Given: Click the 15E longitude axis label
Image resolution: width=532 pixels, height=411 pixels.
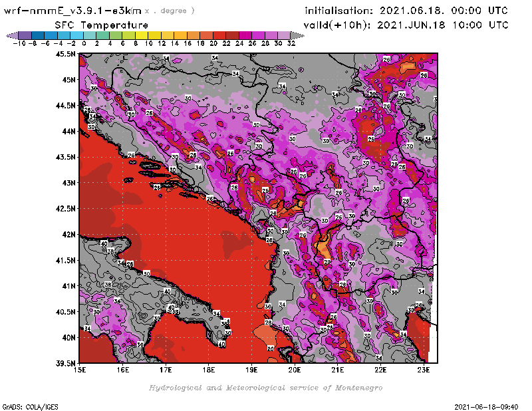Looking at the screenshot, I should pos(80,370).
